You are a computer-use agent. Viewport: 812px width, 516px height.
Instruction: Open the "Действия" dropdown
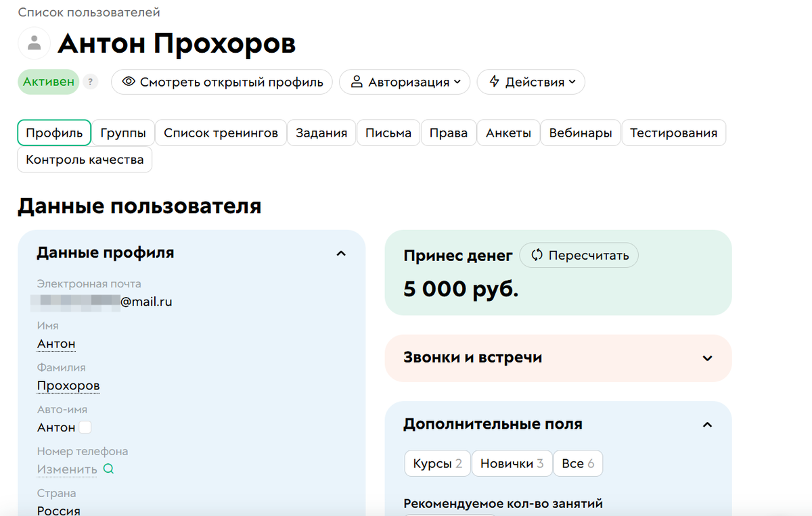531,81
